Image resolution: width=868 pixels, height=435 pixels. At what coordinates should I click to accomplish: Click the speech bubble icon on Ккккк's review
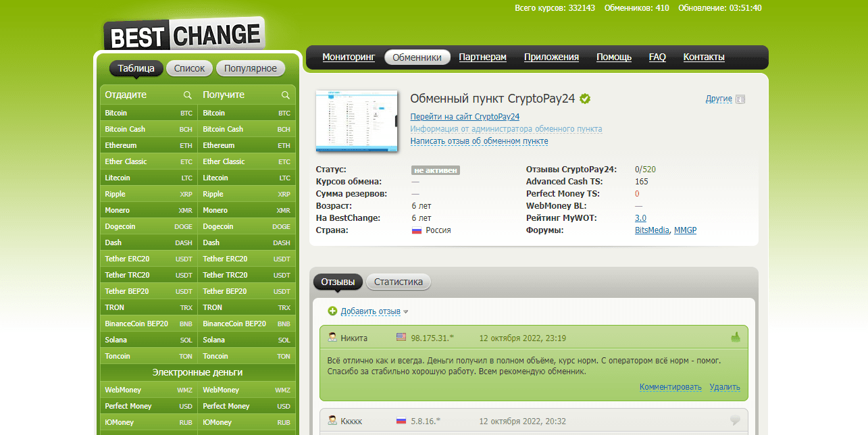736,421
